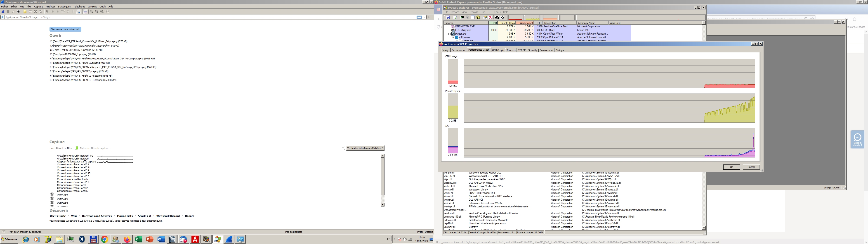This screenshot has width=868, height=244.
Task: Reset Wireshark text to normal size
Action: click(102, 12)
